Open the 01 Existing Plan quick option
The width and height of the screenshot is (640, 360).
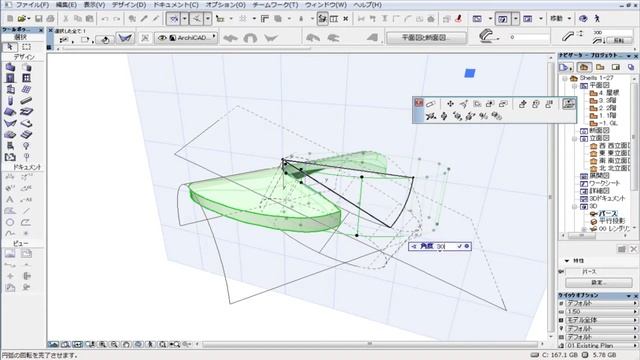602,345
